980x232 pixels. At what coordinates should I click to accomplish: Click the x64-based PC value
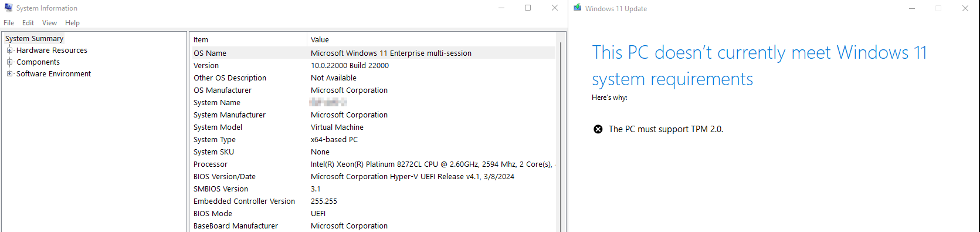tap(334, 140)
